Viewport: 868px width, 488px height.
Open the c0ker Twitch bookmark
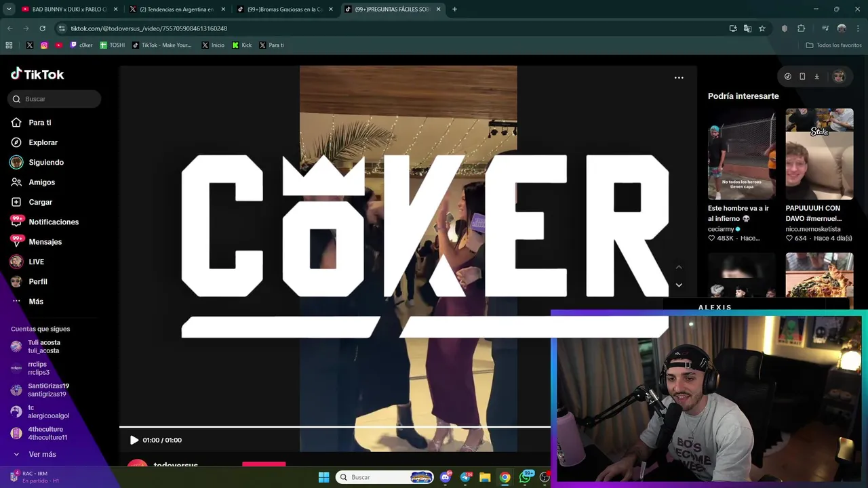[81, 45]
